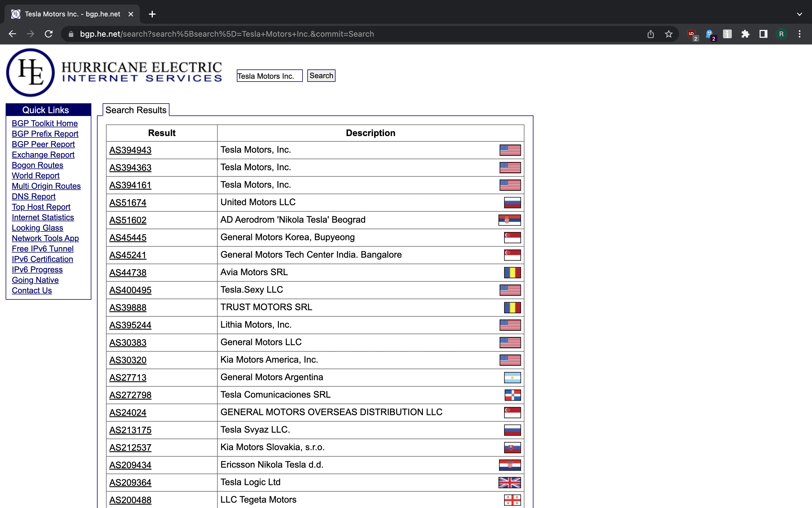Click the 'Lithia Motors, Inc.' description text

pyautogui.click(x=256, y=325)
